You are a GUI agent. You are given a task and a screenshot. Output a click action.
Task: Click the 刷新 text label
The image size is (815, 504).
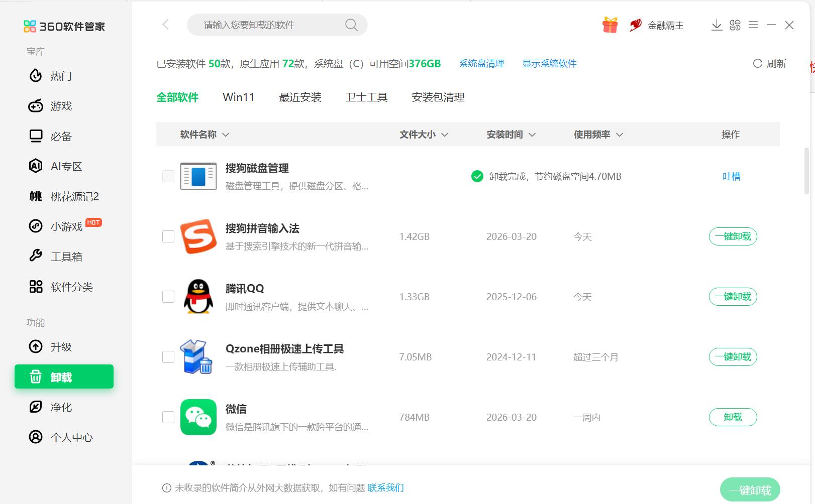[776, 64]
